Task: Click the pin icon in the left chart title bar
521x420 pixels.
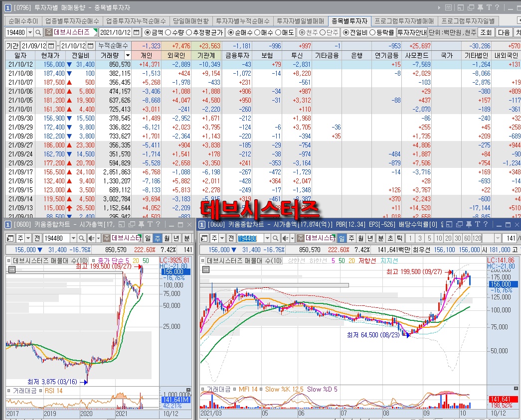Action: (x=141, y=224)
